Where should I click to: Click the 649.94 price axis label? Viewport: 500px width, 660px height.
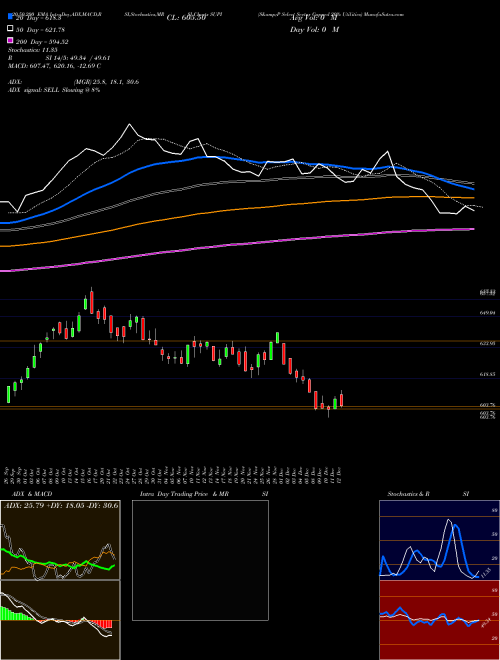coord(487,313)
